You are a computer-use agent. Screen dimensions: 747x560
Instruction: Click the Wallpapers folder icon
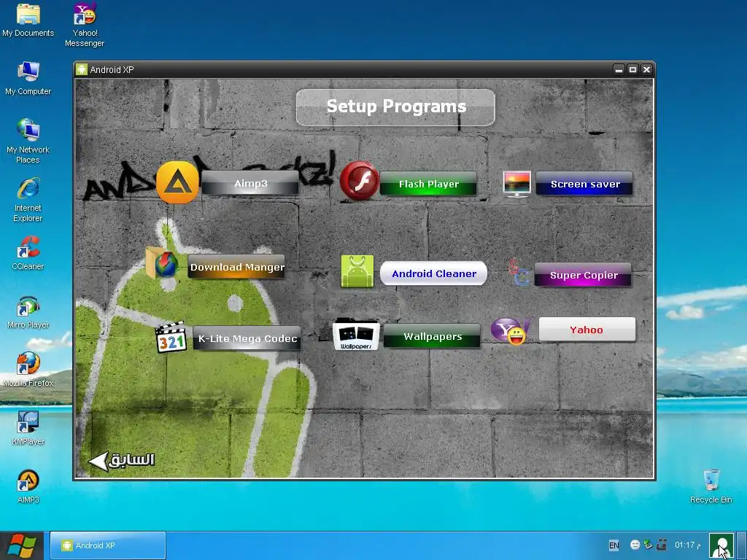click(x=356, y=335)
